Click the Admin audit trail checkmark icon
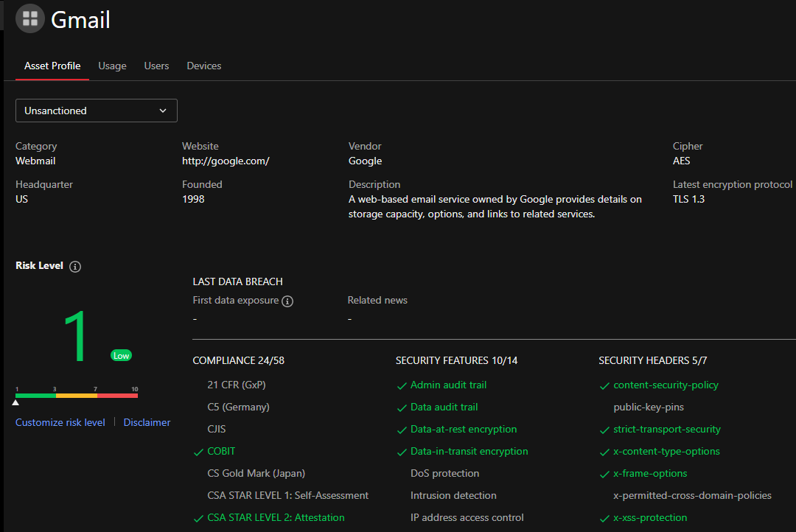796x532 pixels. [402, 385]
